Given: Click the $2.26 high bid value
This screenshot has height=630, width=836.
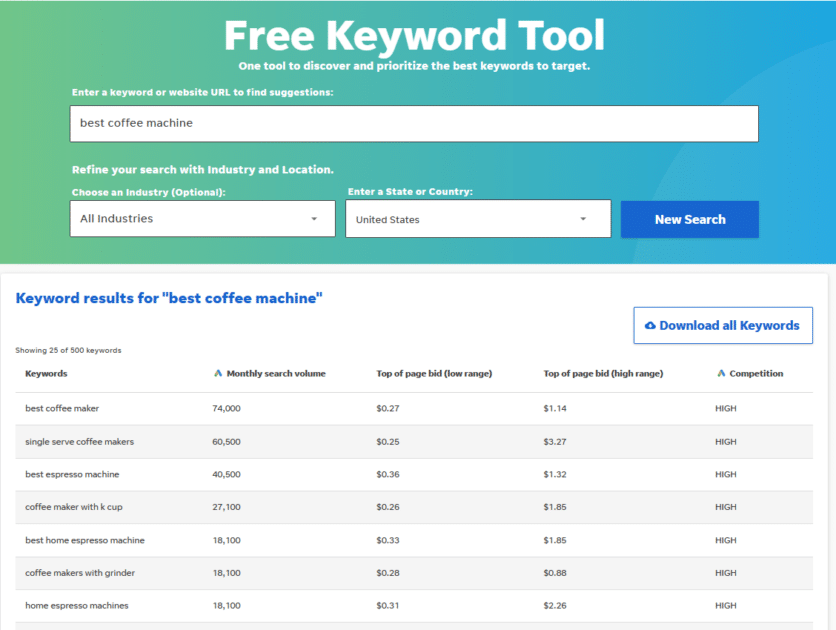Looking at the screenshot, I should 554,605.
